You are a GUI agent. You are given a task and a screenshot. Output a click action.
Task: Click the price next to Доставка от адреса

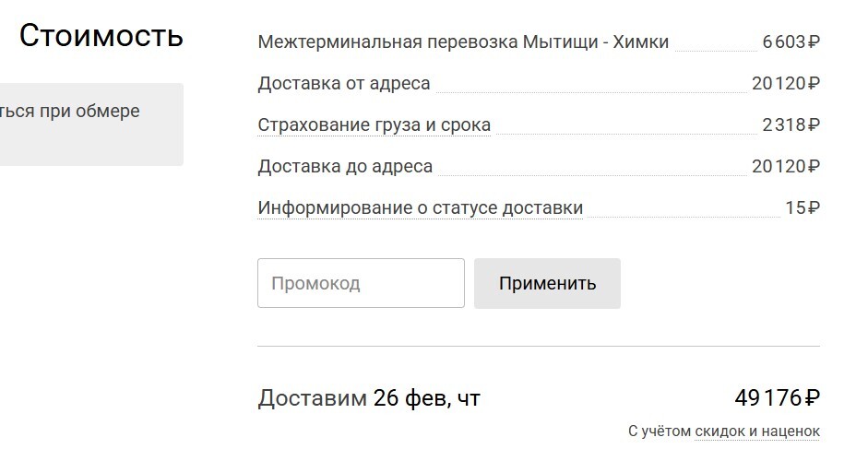coord(785,83)
